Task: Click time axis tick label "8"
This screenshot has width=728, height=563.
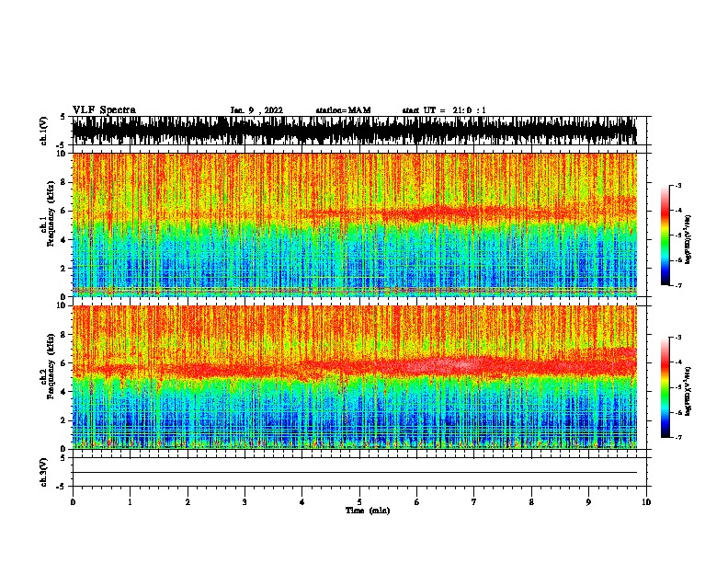Action: (531, 502)
